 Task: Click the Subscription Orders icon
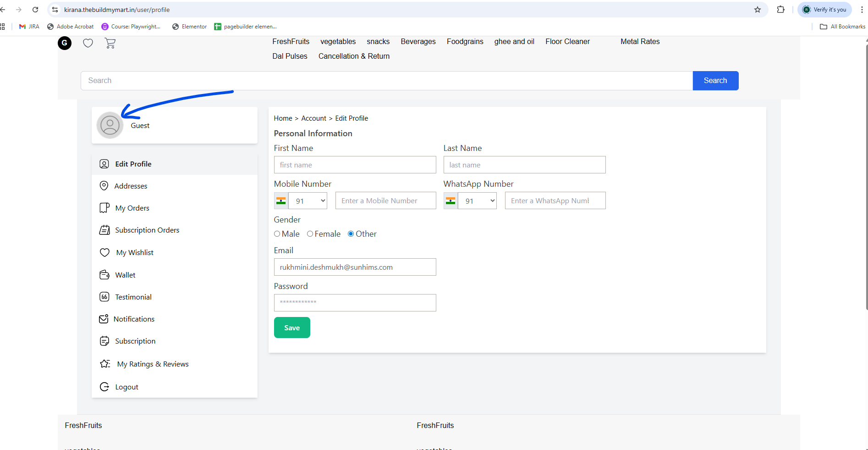click(x=104, y=230)
